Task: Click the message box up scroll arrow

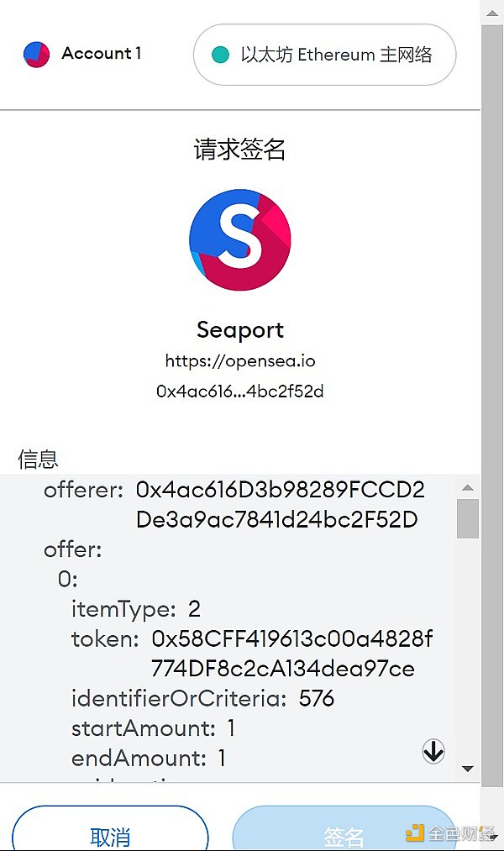Action: 468,488
